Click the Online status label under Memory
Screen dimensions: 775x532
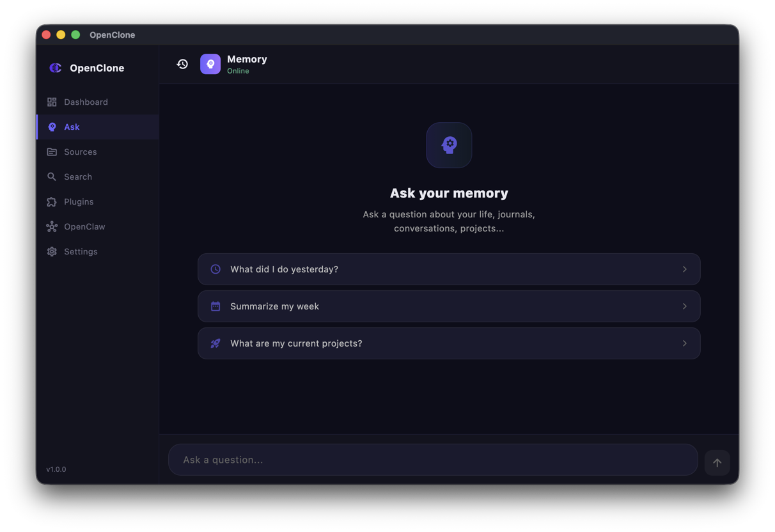(x=238, y=71)
